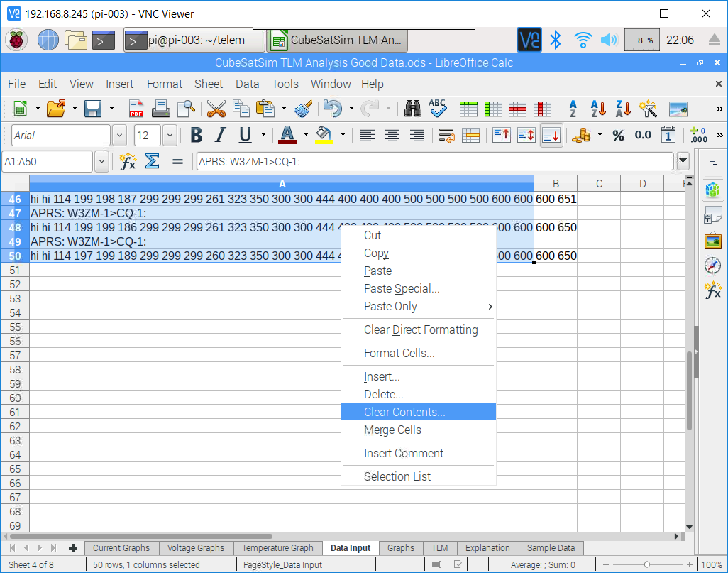Run spelling check from the toolbar
Image resolution: width=728 pixels, height=573 pixels.
pyautogui.click(x=438, y=109)
